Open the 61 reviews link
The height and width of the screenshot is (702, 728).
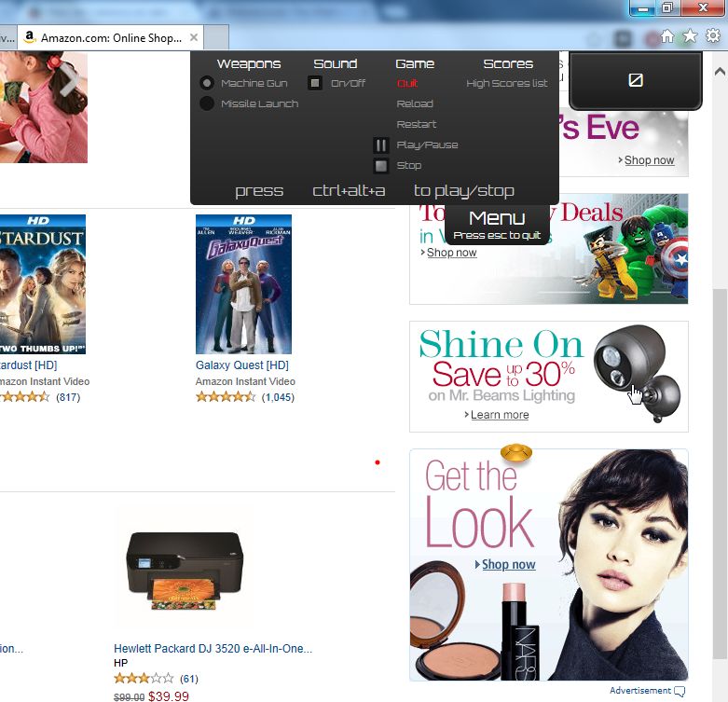click(189, 680)
